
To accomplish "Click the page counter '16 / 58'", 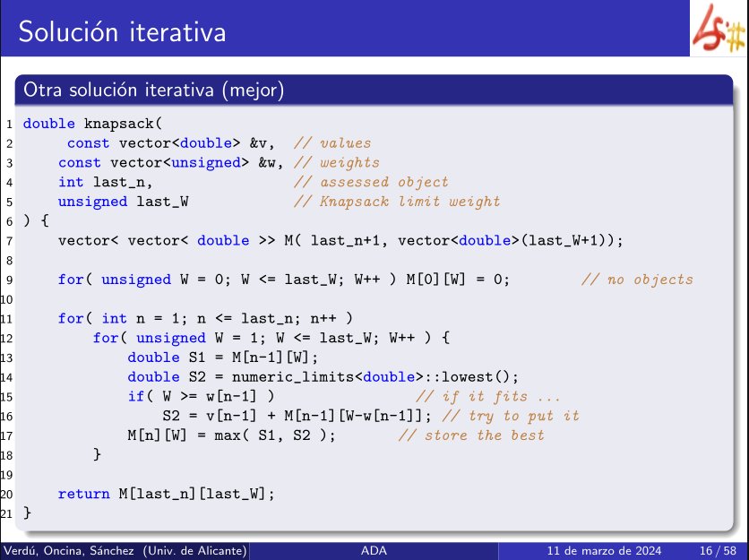I will point(718,550).
